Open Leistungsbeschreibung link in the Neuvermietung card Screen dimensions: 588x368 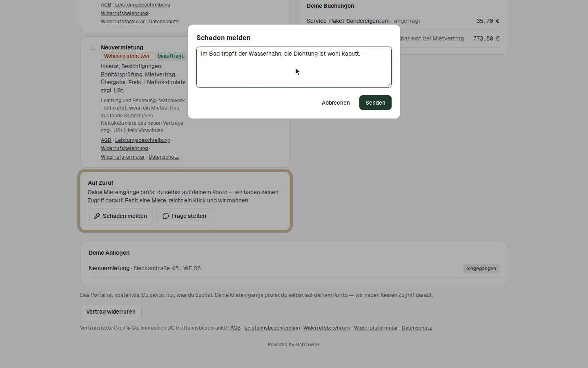pos(143,140)
